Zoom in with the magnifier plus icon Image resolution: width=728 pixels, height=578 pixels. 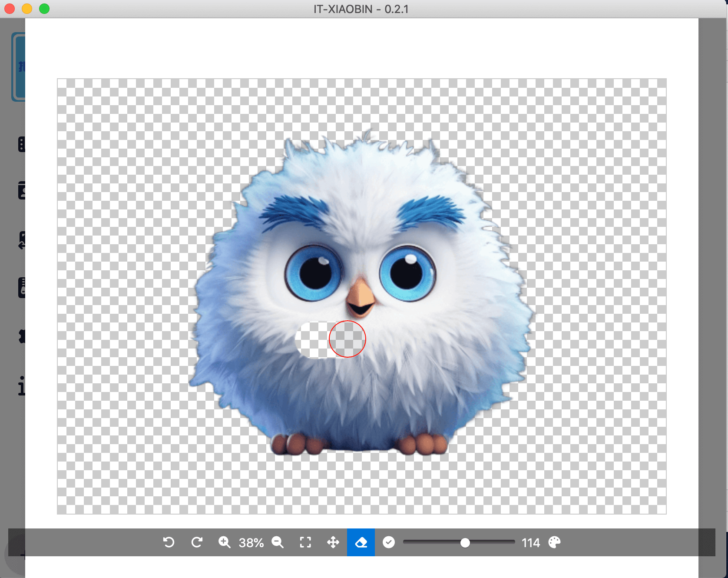pyautogui.click(x=225, y=542)
